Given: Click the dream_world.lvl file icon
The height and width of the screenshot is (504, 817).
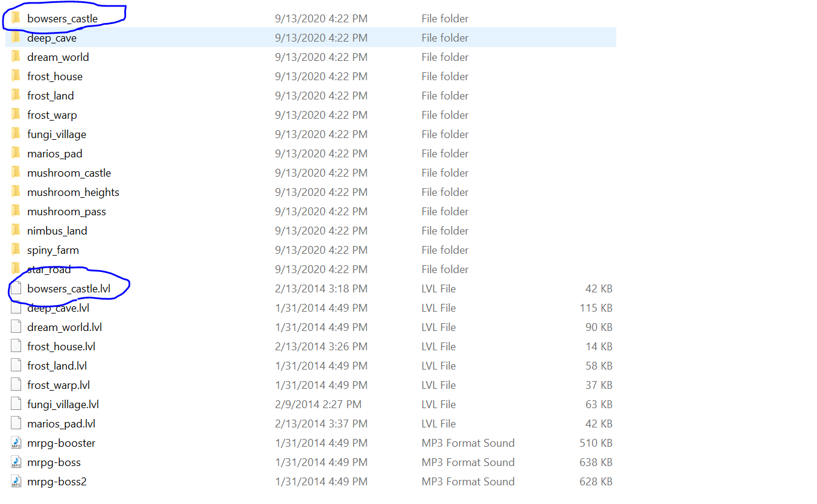Looking at the screenshot, I should click(x=16, y=327).
